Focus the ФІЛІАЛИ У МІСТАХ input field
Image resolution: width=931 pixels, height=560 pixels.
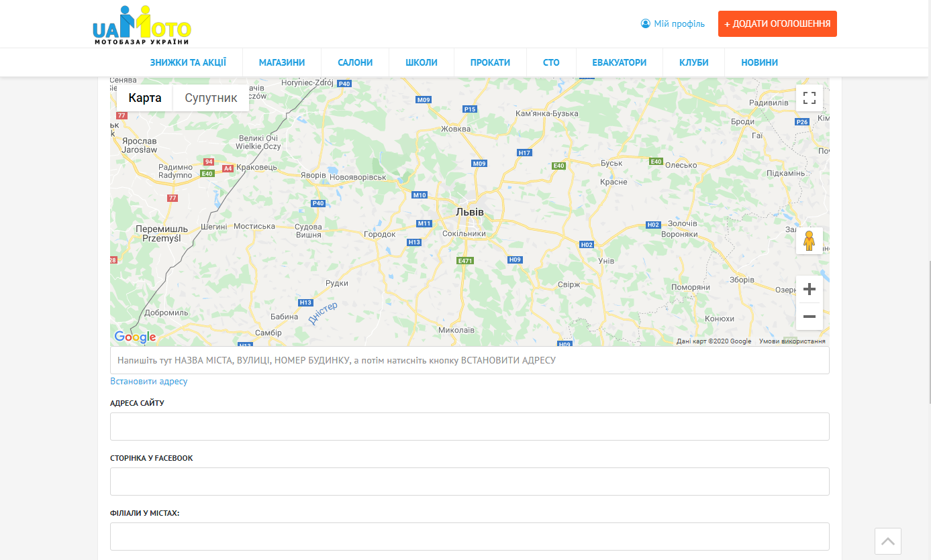coord(470,537)
